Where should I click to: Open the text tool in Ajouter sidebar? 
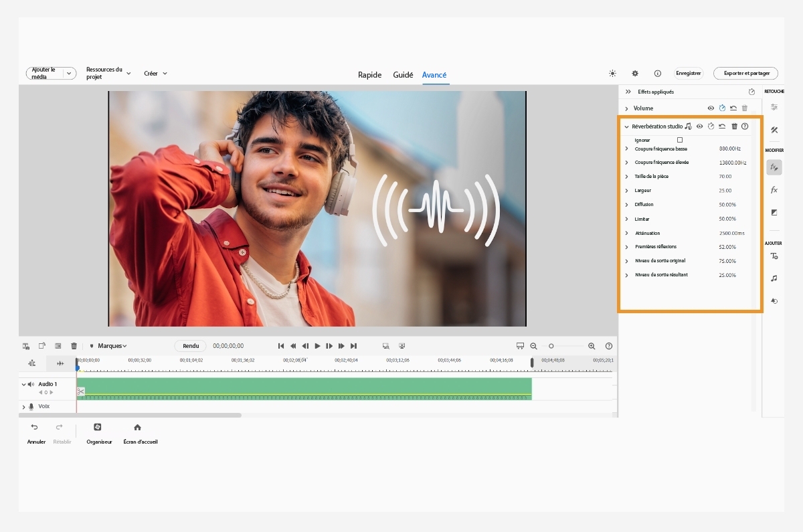click(774, 256)
